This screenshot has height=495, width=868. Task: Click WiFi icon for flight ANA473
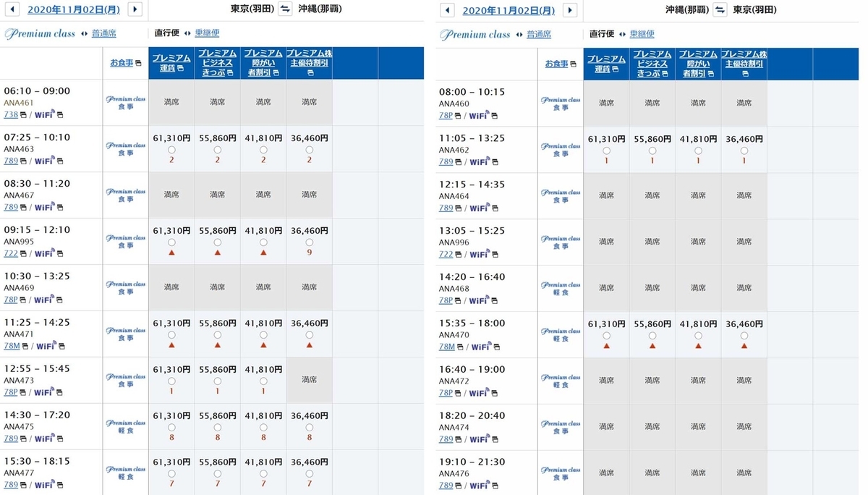[44, 392]
